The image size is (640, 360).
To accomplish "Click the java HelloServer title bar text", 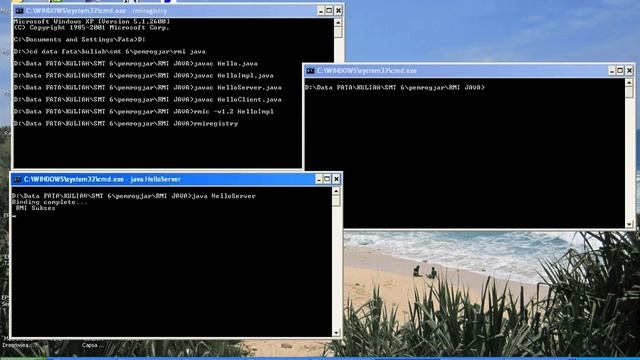I will tap(102, 179).
